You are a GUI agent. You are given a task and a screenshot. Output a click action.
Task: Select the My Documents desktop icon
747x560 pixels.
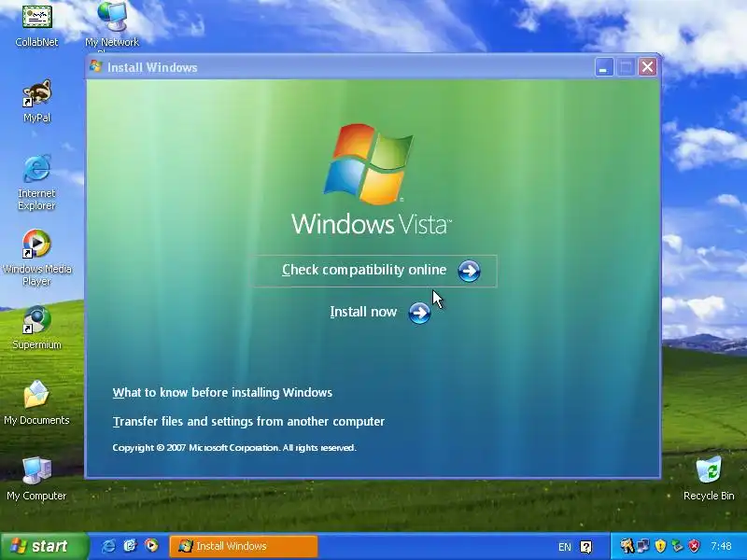36,403
